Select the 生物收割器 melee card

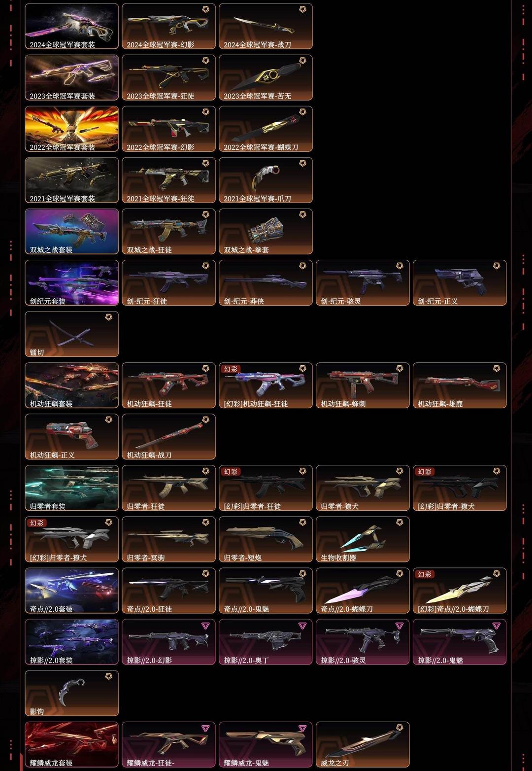pyautogui.click(x=363, y=539)
